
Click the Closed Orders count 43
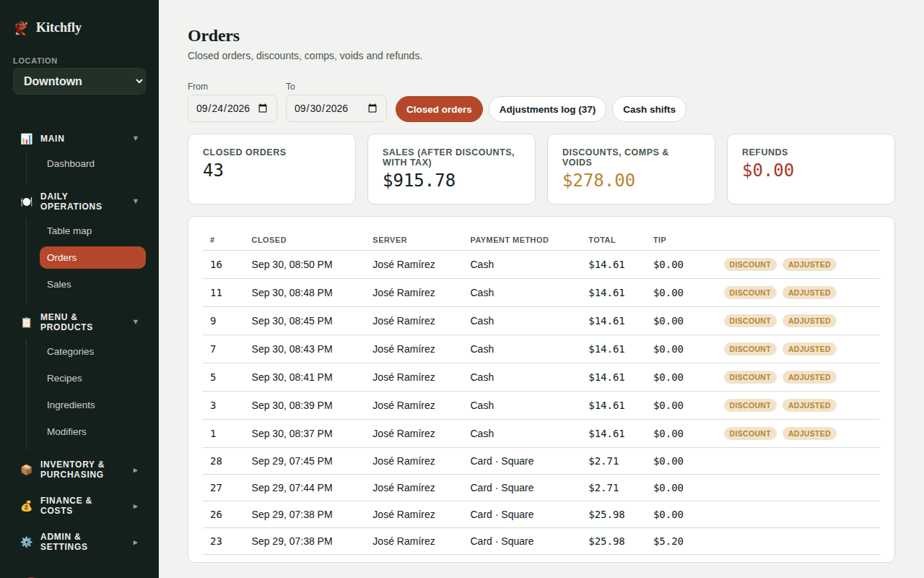point(214,171)
